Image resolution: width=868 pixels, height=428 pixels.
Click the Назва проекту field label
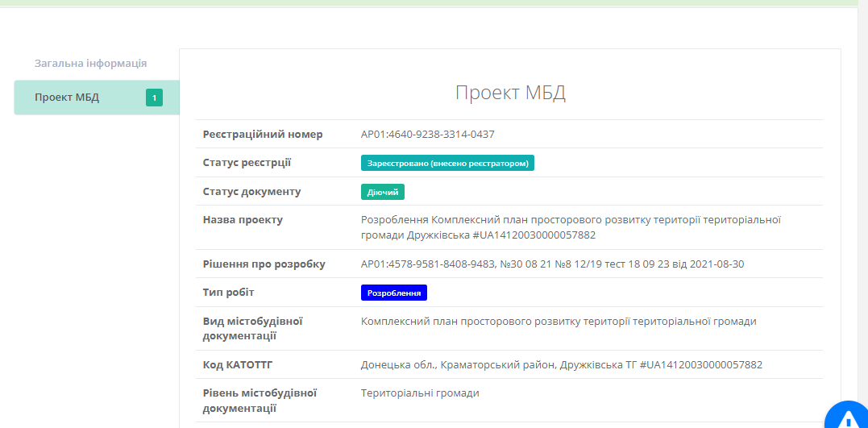243,219
